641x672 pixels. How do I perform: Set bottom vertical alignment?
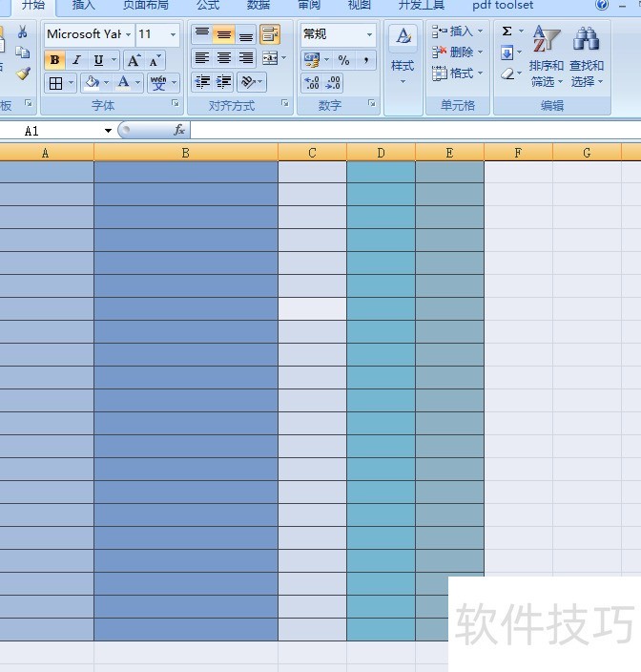(245, 34)
